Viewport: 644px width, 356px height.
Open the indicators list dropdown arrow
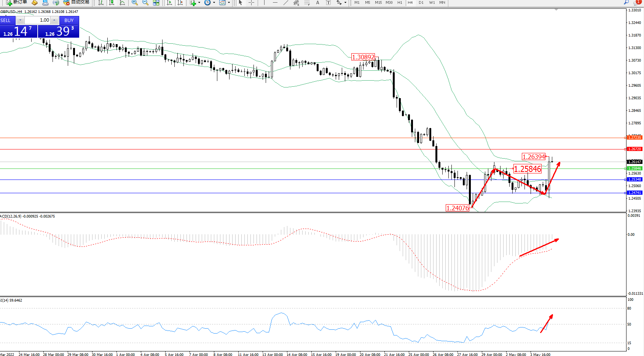click(x=199, y=3)
